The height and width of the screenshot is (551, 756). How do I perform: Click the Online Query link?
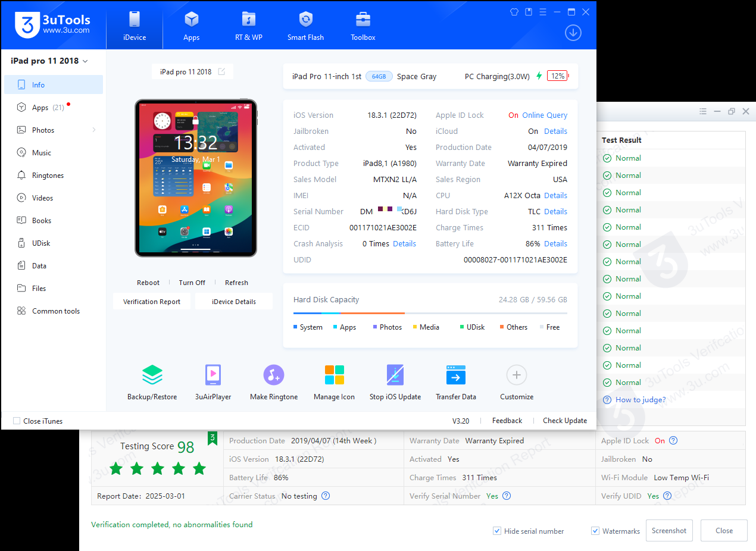click(545, 115)
